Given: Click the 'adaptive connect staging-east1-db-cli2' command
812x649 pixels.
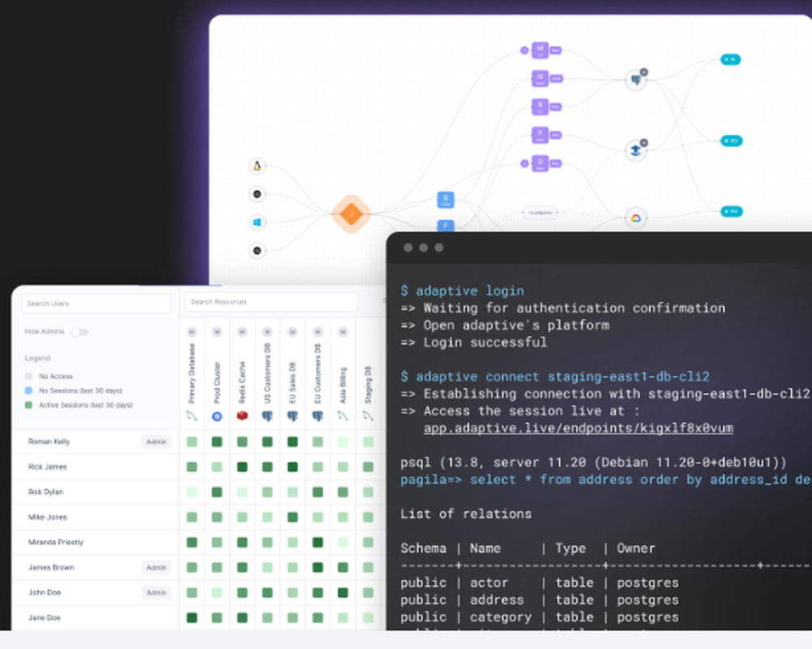Looking at the screenshot, I should [563, 377].
